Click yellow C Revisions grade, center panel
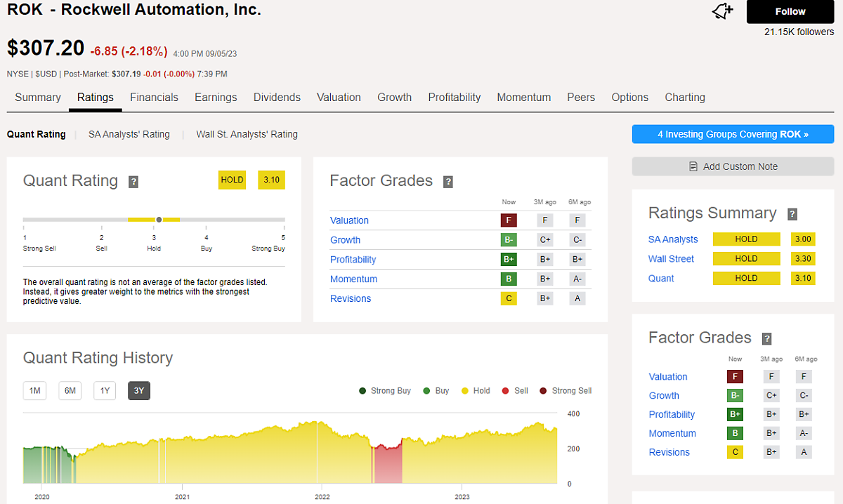The width and height of the screenshot is (843, 504). (x=509, y=299)
